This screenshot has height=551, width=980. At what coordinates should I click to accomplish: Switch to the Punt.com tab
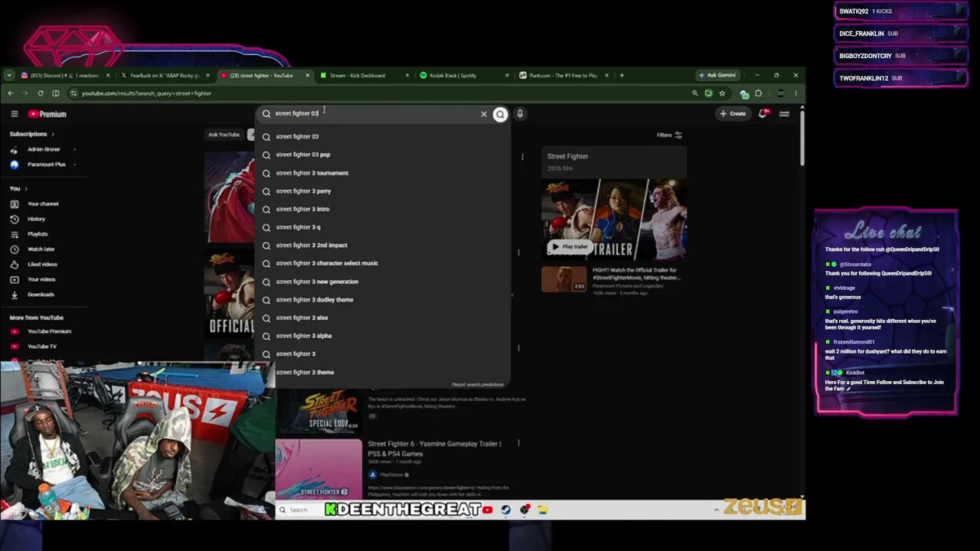[x=563, y=75]
